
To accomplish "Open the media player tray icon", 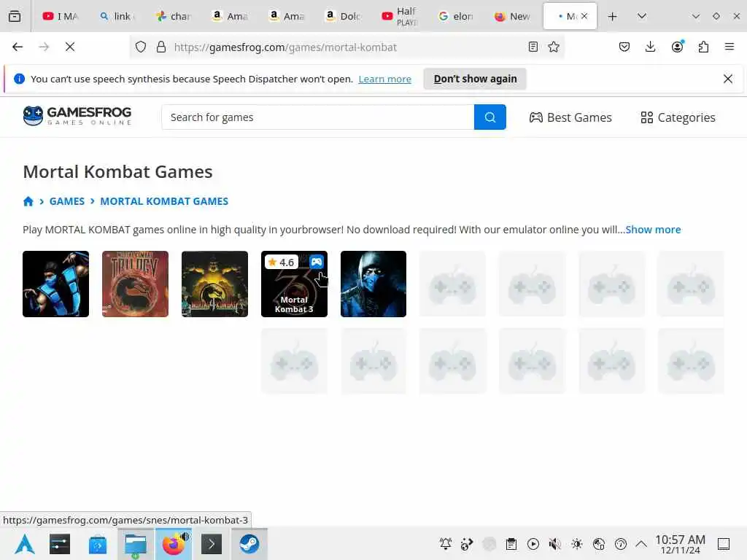I will coord(533,544).
